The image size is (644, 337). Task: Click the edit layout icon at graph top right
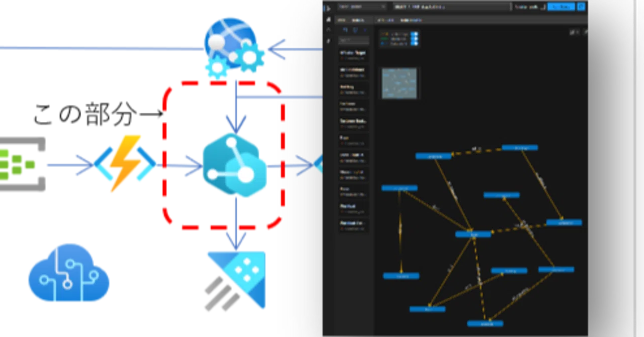[x=573, y=32]
